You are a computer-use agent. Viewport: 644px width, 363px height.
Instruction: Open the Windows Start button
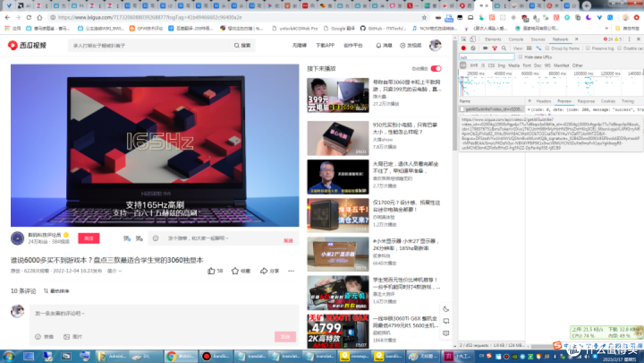pos(8,356)
